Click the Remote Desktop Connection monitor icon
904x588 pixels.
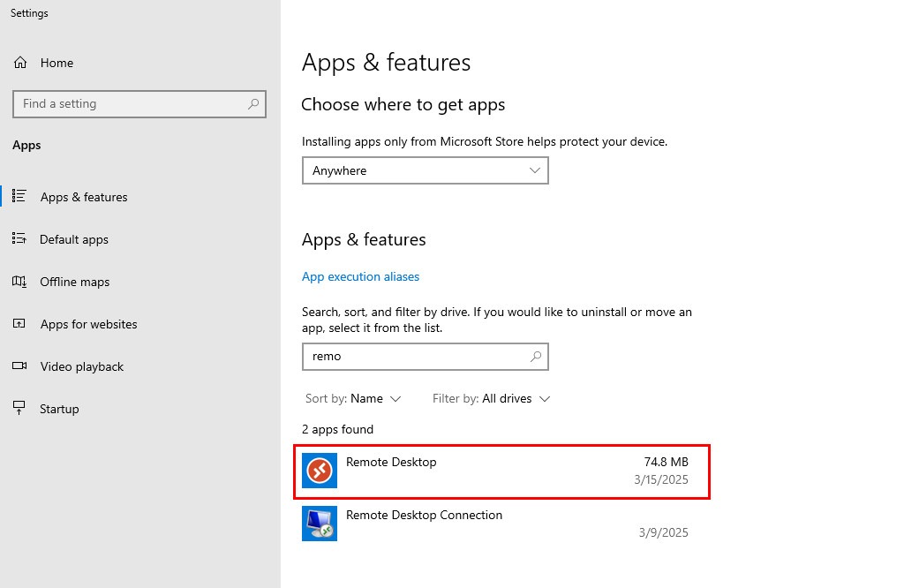point(320,524)
